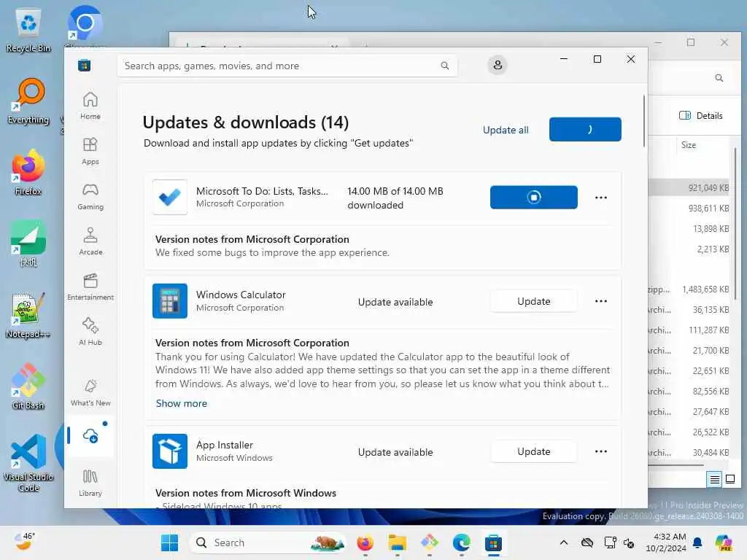
Task: Click the Microsoft To Do app icon
Action: point(169,197)
